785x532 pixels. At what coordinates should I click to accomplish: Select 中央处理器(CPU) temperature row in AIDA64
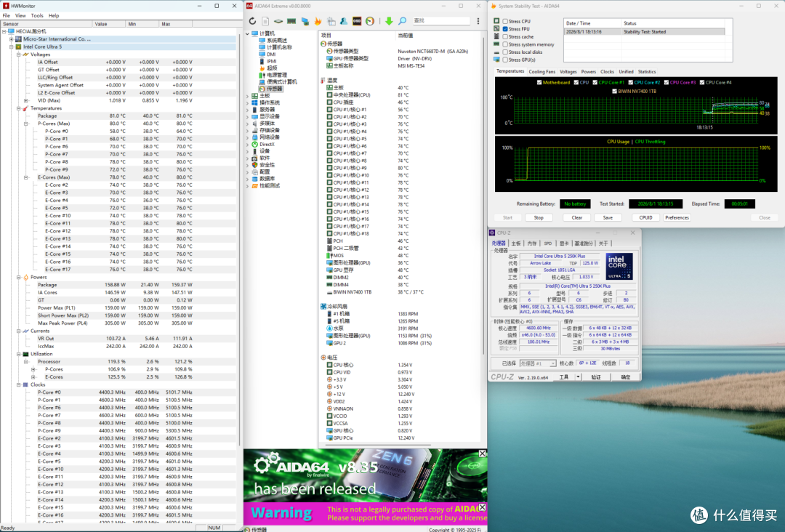click(400, 95)
